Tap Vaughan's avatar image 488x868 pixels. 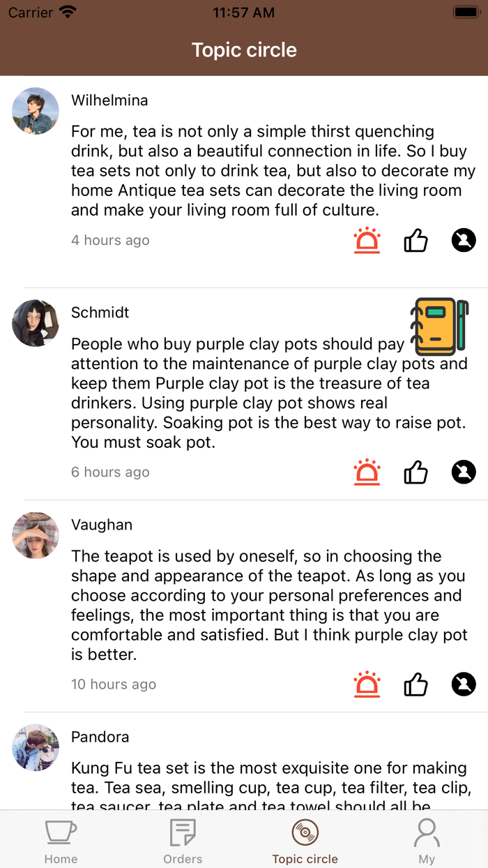coord(36,535)
